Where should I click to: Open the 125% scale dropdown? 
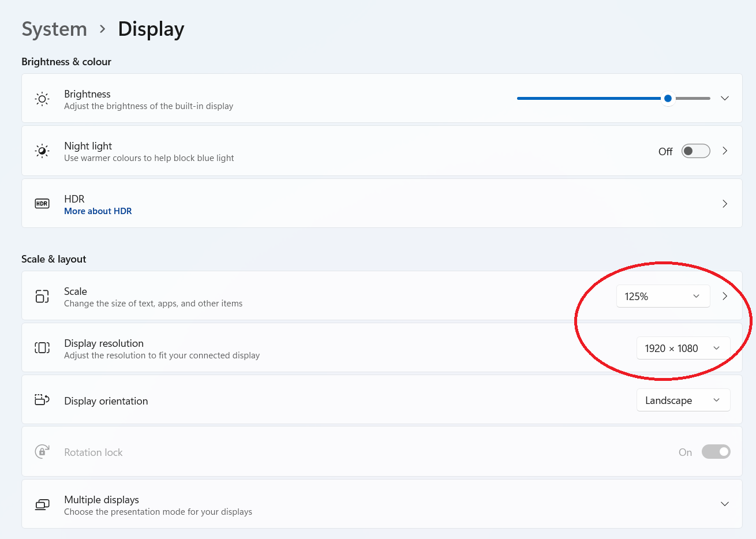(x=663, y=296)
